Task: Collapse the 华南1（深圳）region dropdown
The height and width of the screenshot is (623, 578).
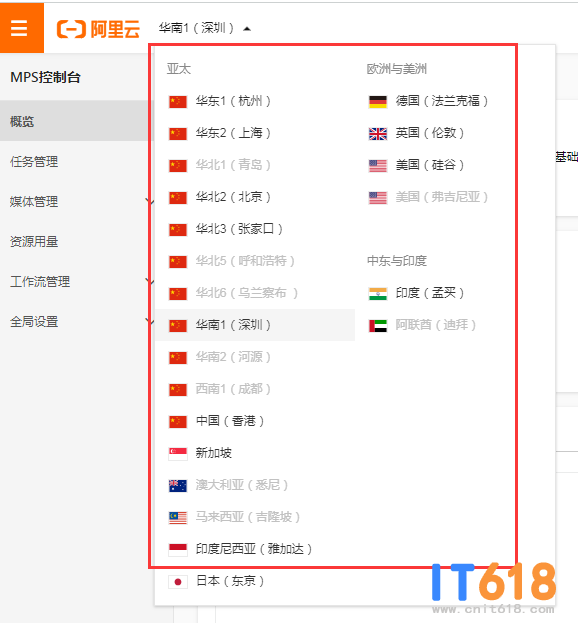Action: click(205, 28)
